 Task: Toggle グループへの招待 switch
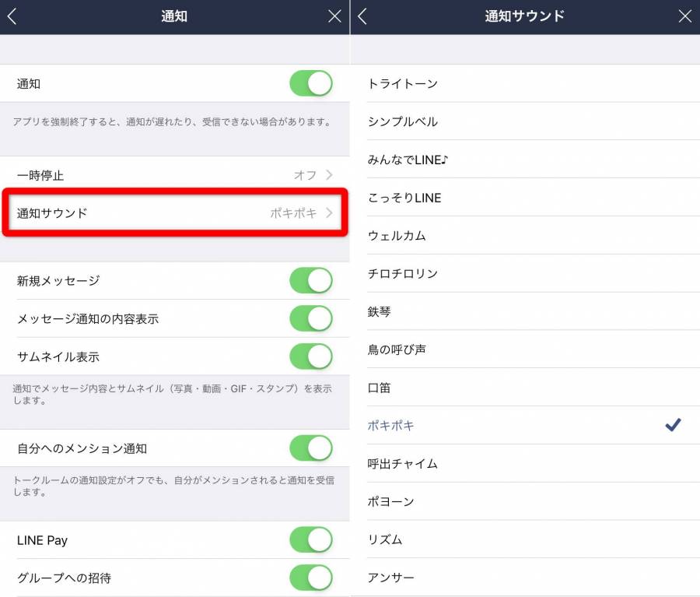coord(310,578)
